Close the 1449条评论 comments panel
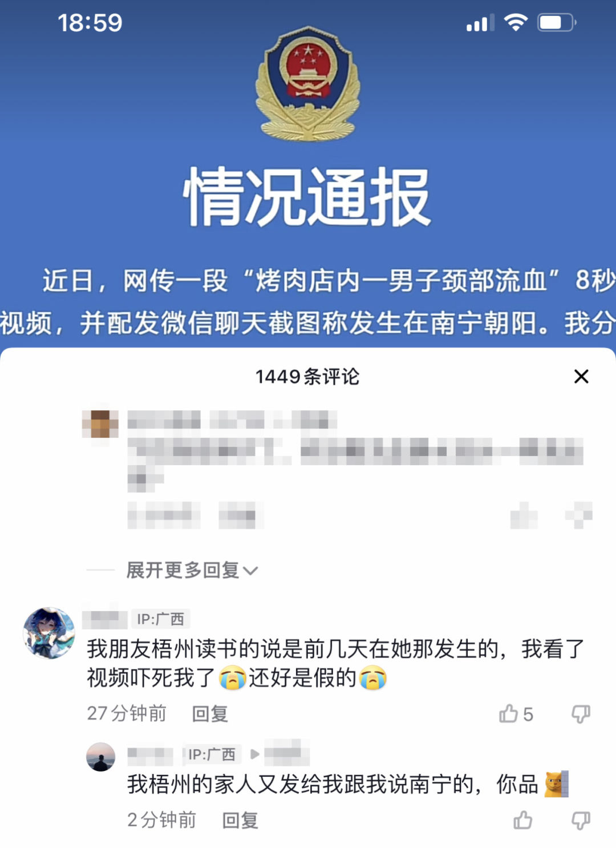The height and width of the screenshot is (848, 616). pyautogui.click(x=581, y=377)
